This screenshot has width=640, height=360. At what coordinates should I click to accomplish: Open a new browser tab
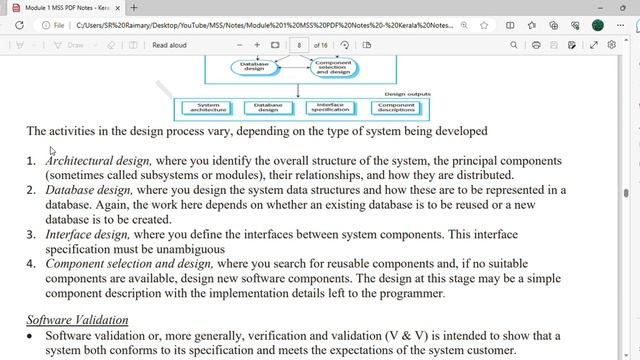click(134, 8)
